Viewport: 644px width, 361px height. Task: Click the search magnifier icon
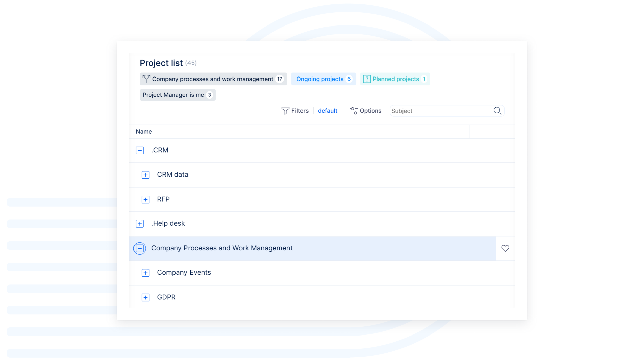pos(497,111)
